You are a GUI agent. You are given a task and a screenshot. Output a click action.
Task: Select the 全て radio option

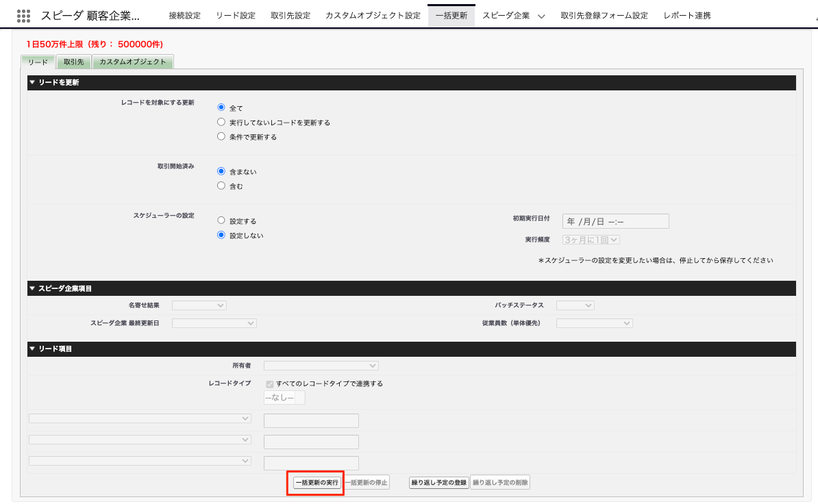[221, 108]
